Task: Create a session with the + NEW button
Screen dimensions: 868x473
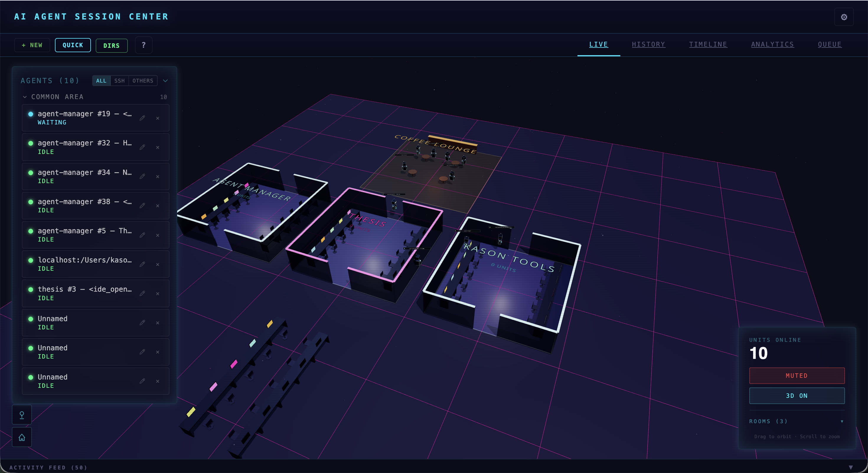Action: click(32, 45)
